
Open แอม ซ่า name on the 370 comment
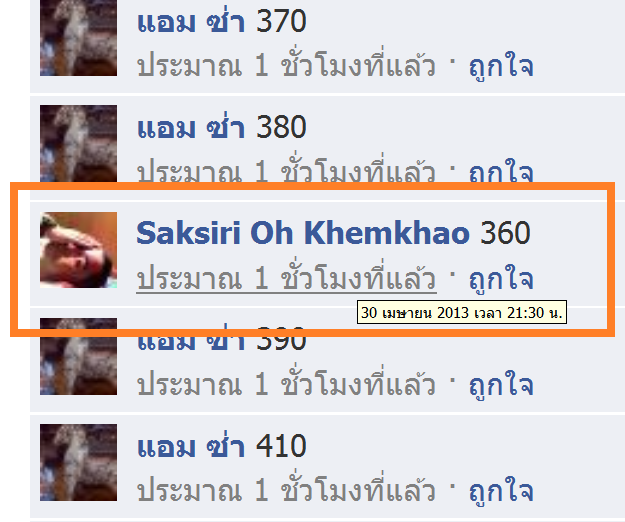pos(191,21)
